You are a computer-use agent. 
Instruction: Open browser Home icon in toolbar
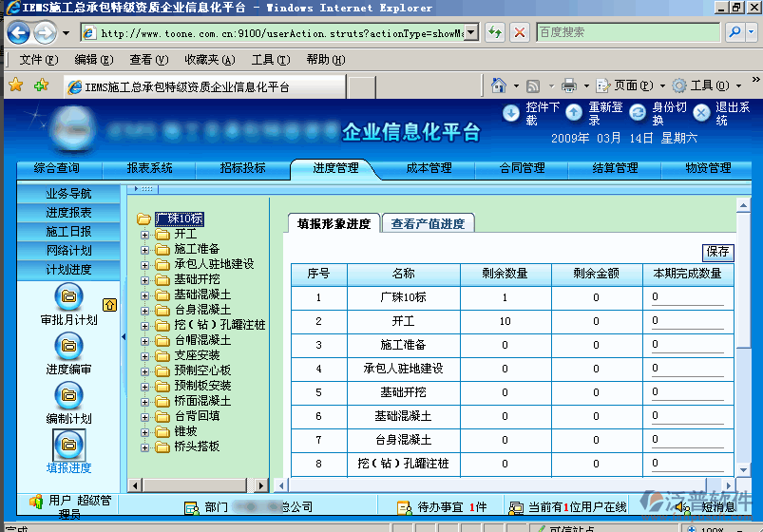click(x=499, y=85)
